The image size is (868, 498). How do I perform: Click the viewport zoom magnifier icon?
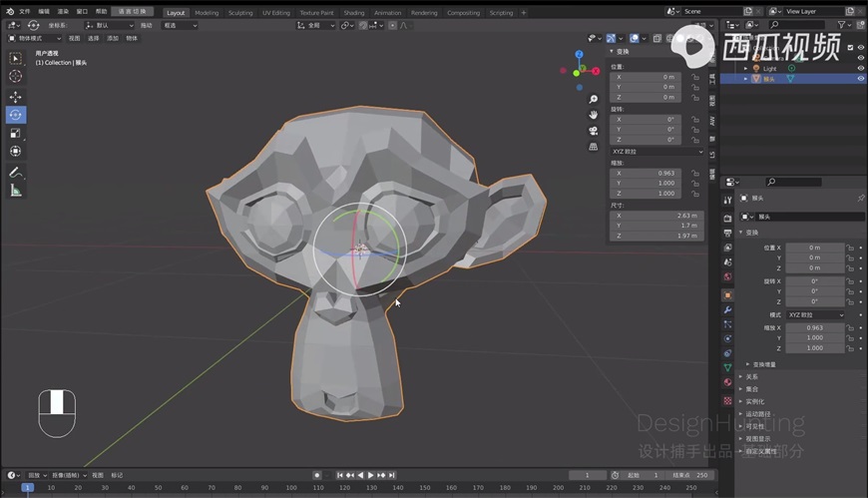594,99
